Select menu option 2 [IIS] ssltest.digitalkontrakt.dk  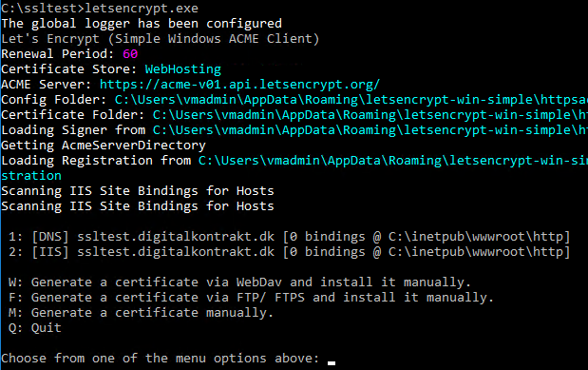coord(289,252)
